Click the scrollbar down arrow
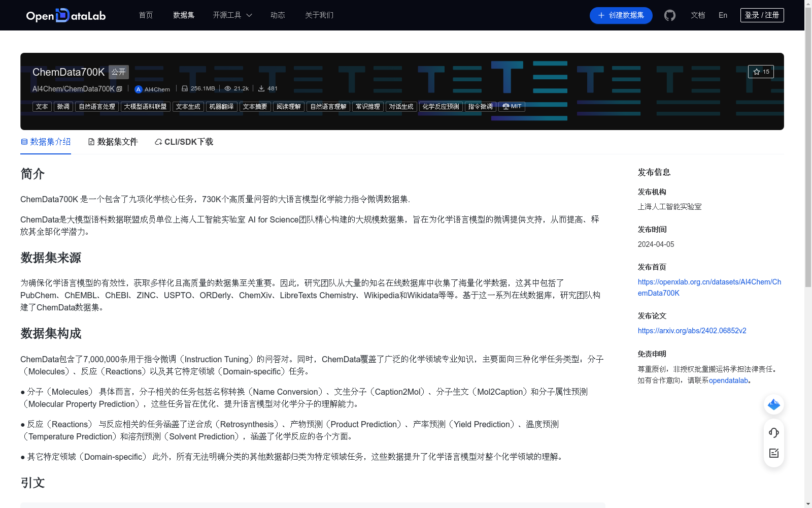The image size is (812, 508). tap(808, 504)
